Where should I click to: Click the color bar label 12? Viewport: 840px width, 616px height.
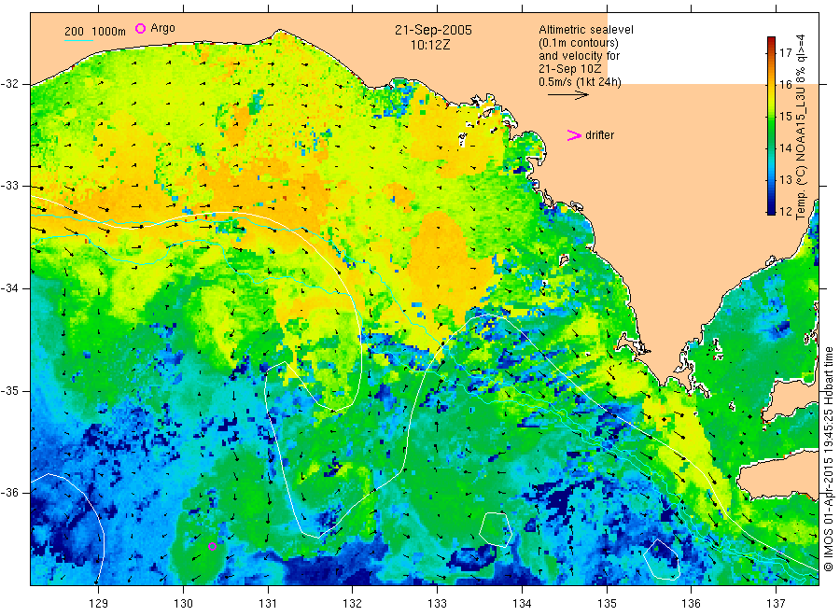point(785,211)
